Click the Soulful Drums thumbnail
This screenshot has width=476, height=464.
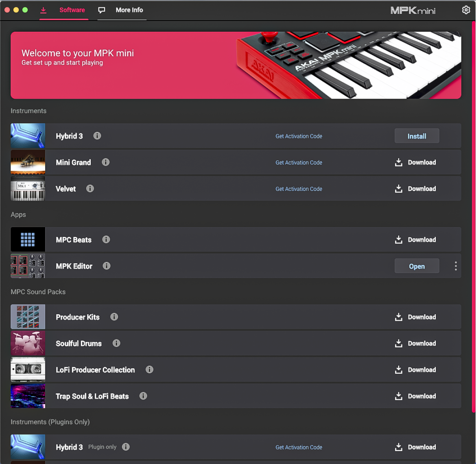tap(28, 343)
